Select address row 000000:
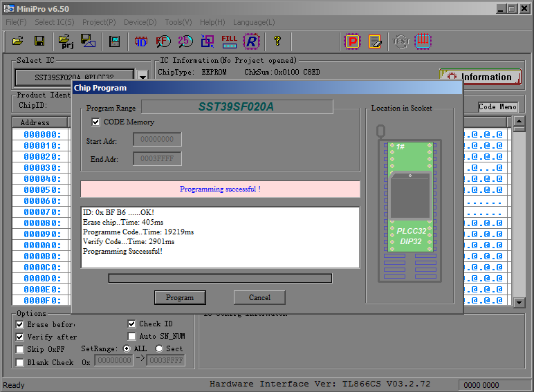The width and height of the screenshot is (534, 392). [42, 134]
